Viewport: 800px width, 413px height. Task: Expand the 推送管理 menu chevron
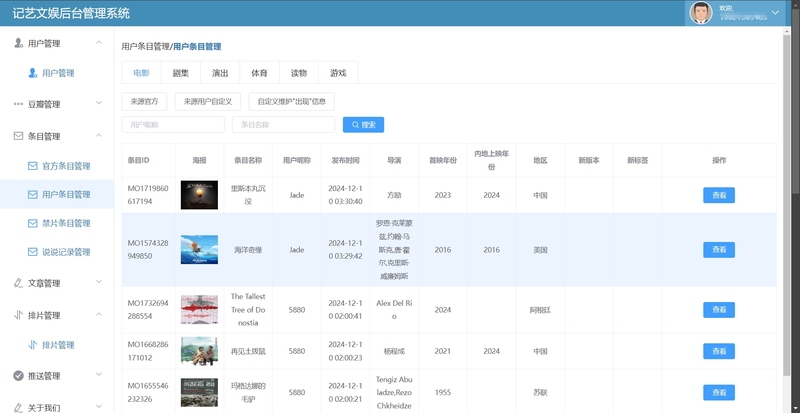click(99, 375)
